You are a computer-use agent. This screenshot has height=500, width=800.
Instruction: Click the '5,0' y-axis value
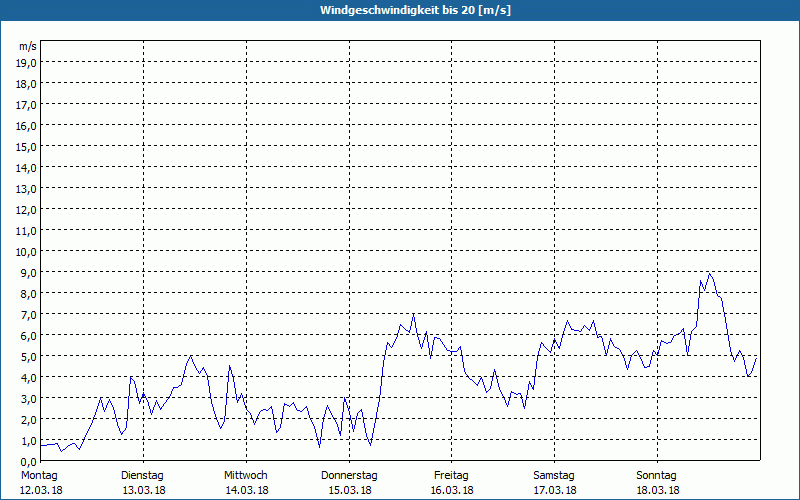29,357
